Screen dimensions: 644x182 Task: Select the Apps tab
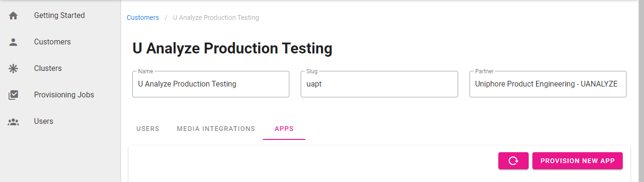tap(284, 129)
